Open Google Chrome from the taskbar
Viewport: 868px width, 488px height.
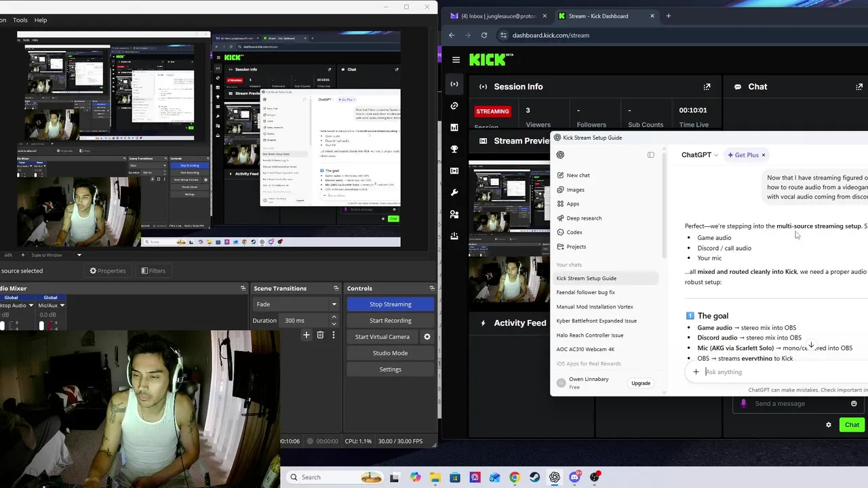(x=515, y=477)
